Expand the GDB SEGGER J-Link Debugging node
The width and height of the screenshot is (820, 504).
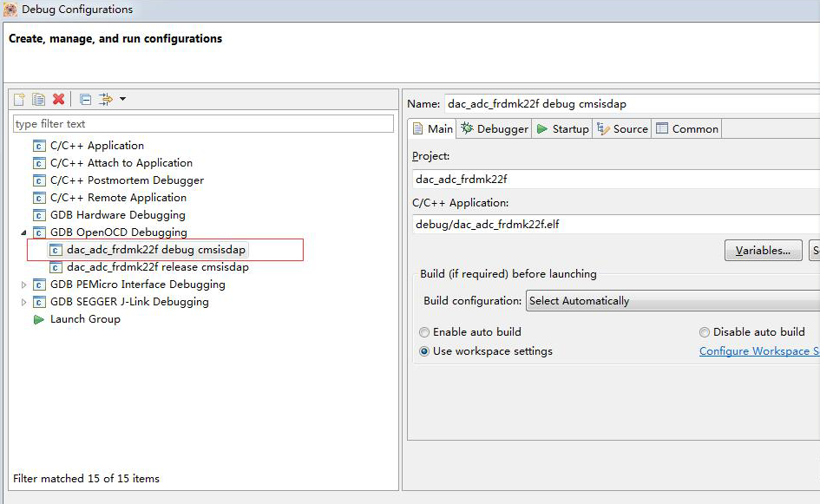point(23,302)
